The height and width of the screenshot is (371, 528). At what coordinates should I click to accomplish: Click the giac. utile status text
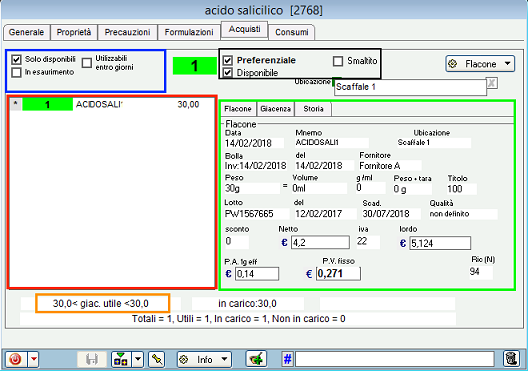click(x=101, y=304)
